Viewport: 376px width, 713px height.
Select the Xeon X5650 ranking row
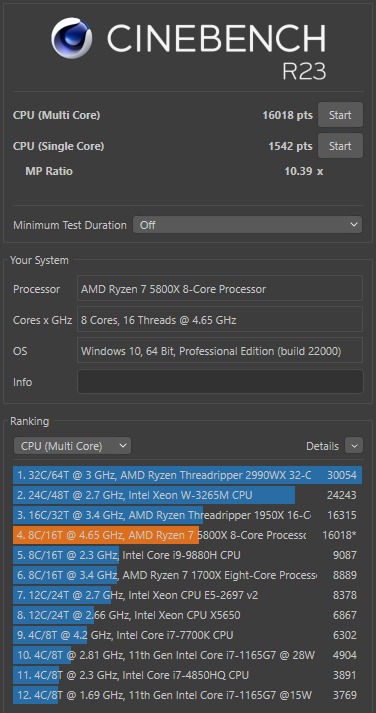point(187,615)
